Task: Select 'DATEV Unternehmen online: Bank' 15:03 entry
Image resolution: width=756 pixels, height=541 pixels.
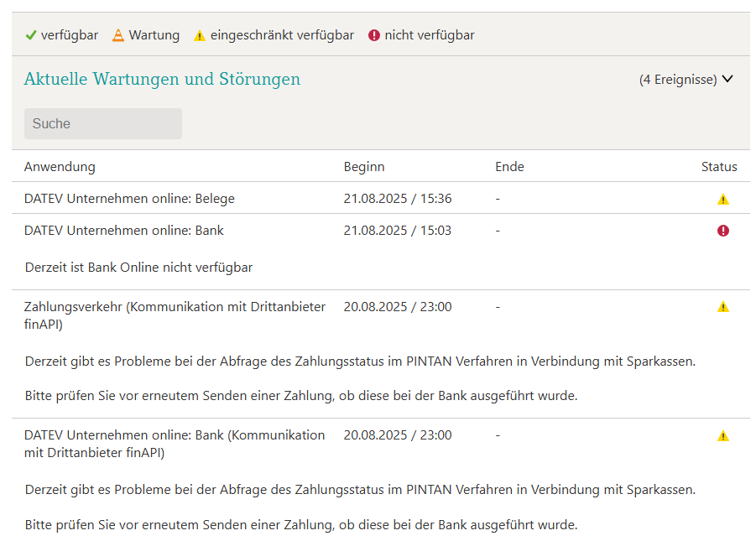Action: (124, 230)
